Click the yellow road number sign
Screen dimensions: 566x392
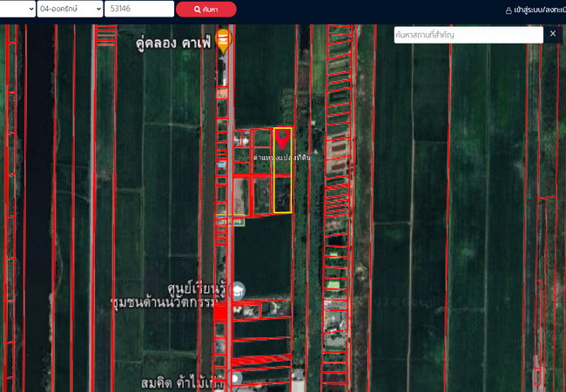[230, 220]
